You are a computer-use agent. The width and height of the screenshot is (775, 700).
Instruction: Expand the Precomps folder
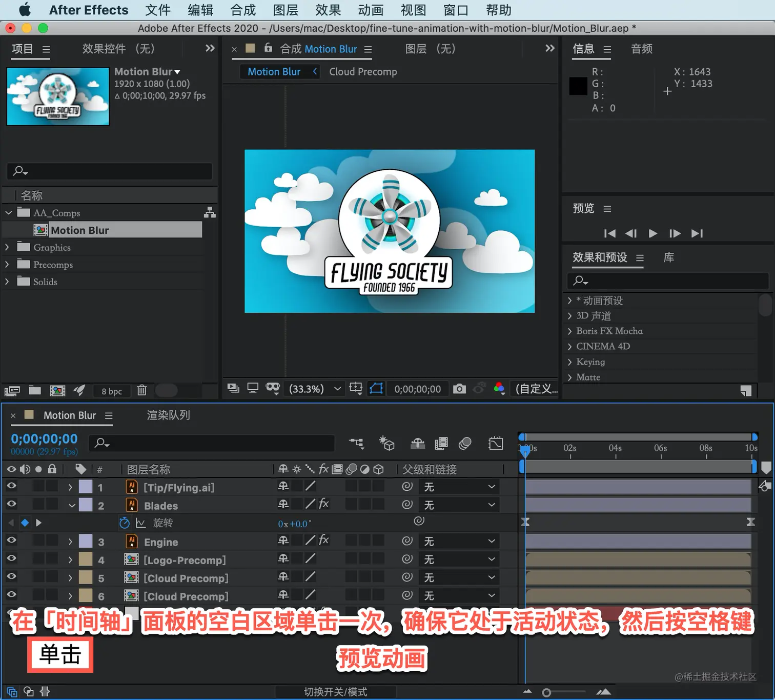pyautogui.click(x=7, y=265)
